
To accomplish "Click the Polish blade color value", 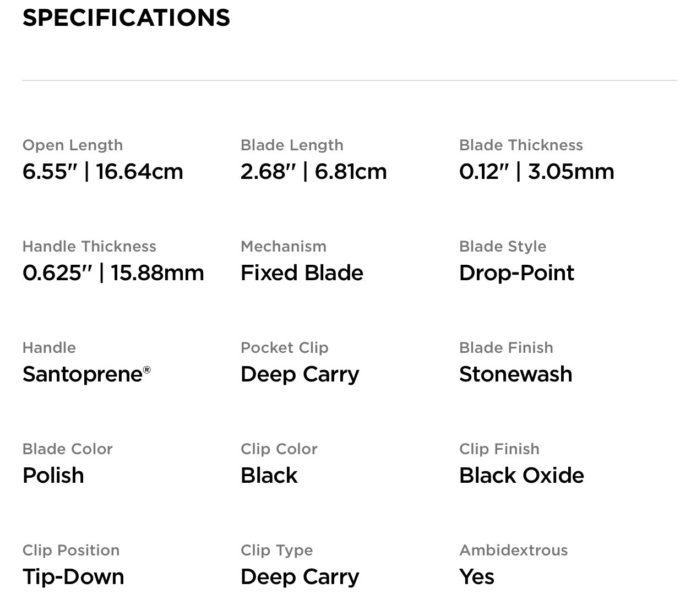I will click(53, 476).
